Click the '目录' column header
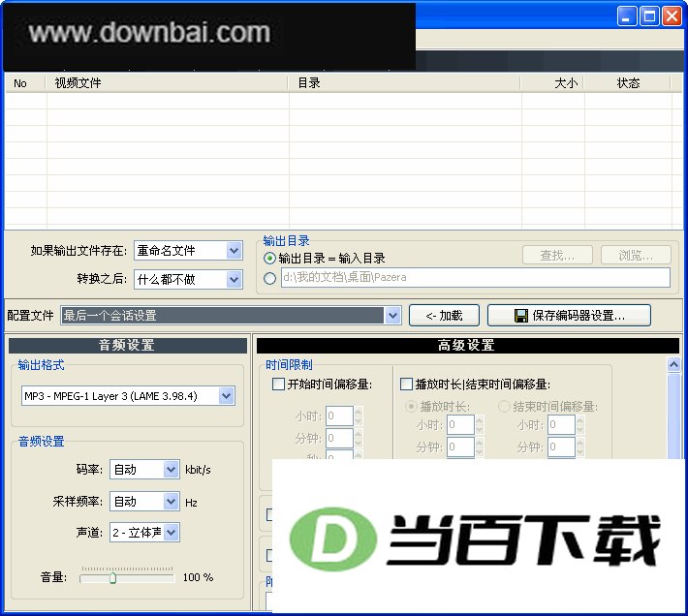The width and height of the screenshot is (688, 616). coord(404,83)
